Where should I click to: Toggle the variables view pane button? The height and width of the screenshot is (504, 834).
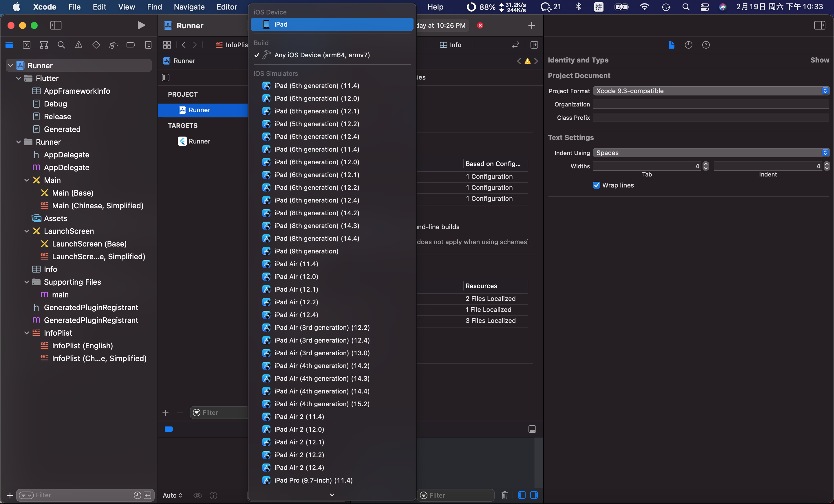click(x=522, y=495)
